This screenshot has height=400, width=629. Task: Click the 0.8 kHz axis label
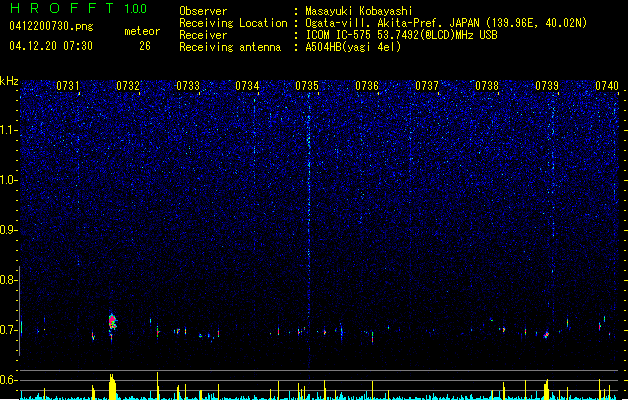coord(9,280)
